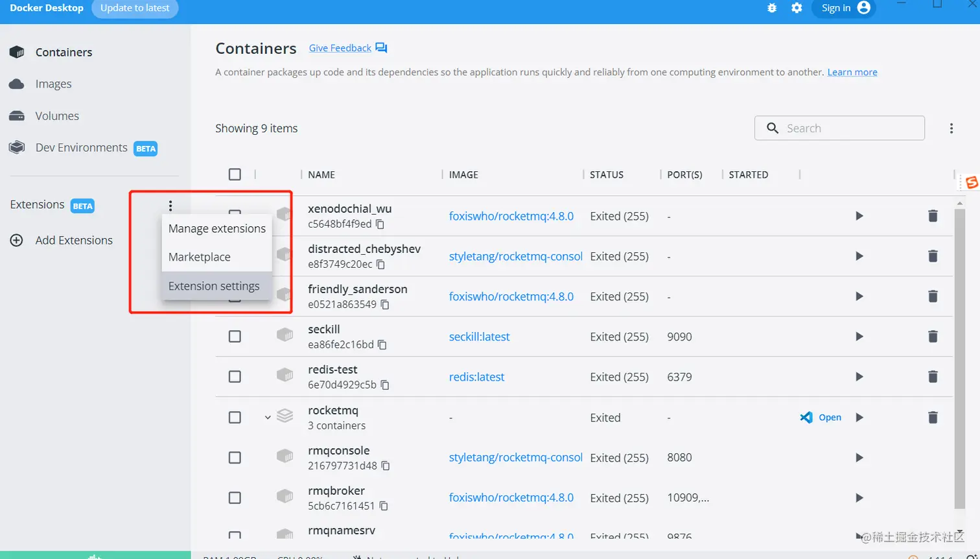Collapse the rocketmq container group
The height and width of the screenshot is (559, 980).
pos(267,418)
